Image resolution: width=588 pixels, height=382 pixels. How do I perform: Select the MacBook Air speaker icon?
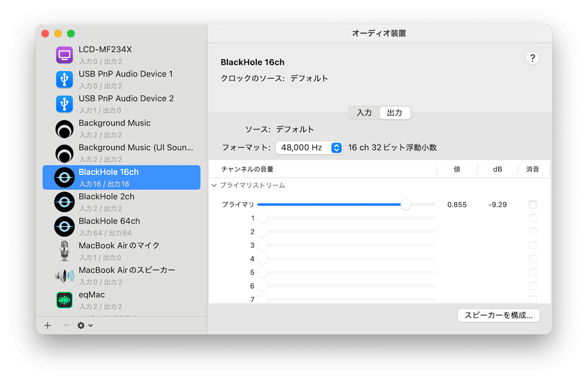[64, 276]
